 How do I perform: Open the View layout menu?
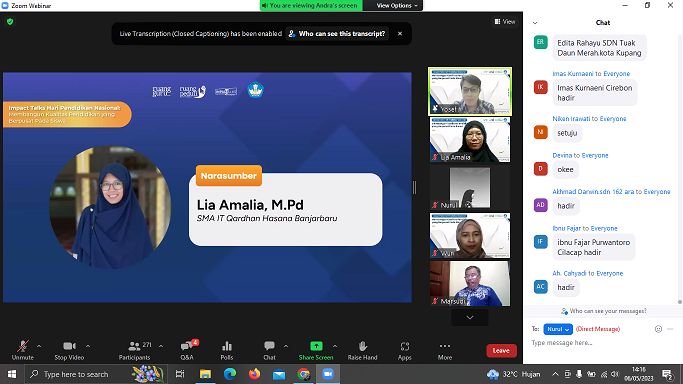coord(505,21)
